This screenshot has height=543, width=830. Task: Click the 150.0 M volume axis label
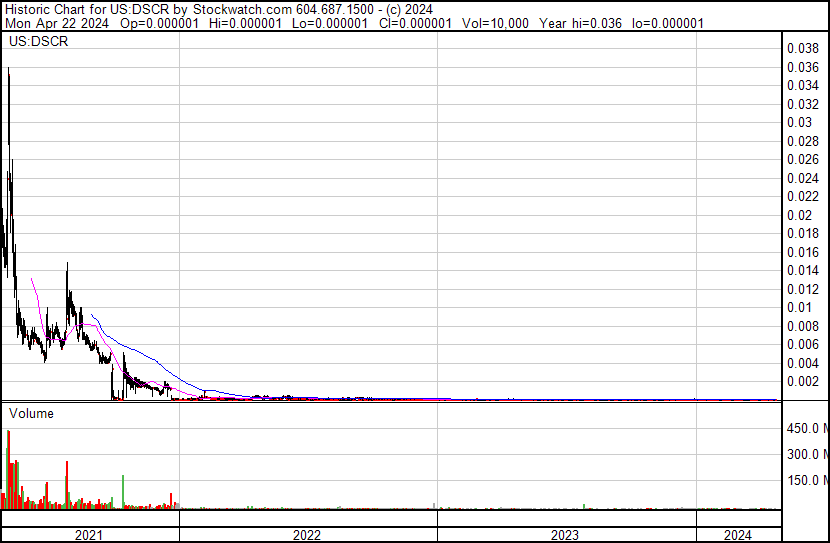click(806, 481)
